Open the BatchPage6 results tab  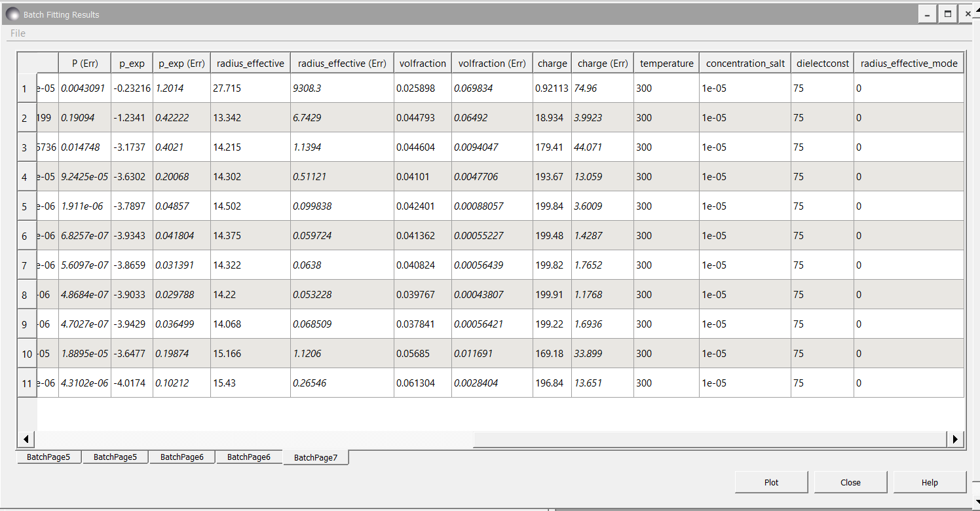click(x=182, y=457)
